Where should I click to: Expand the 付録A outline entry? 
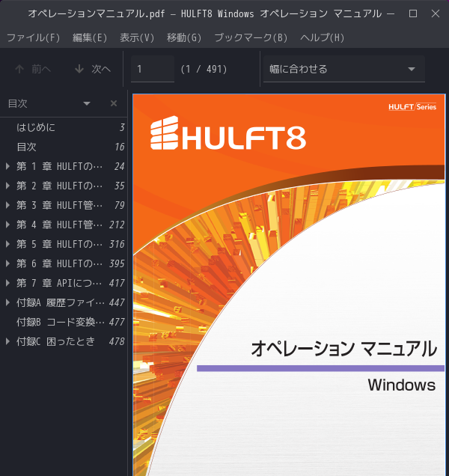click(x=7, y=302)
